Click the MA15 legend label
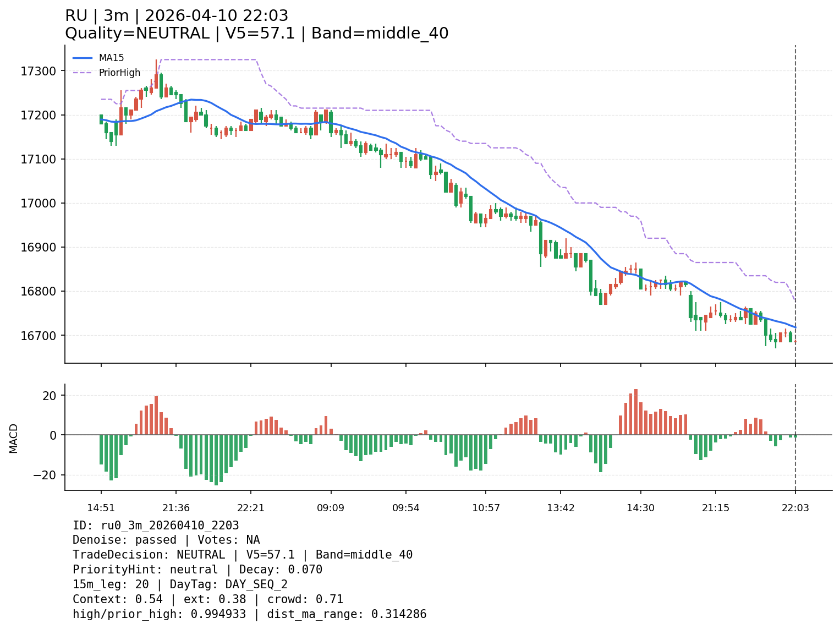This screenshot has width=840, height=629. click(111, 58)
